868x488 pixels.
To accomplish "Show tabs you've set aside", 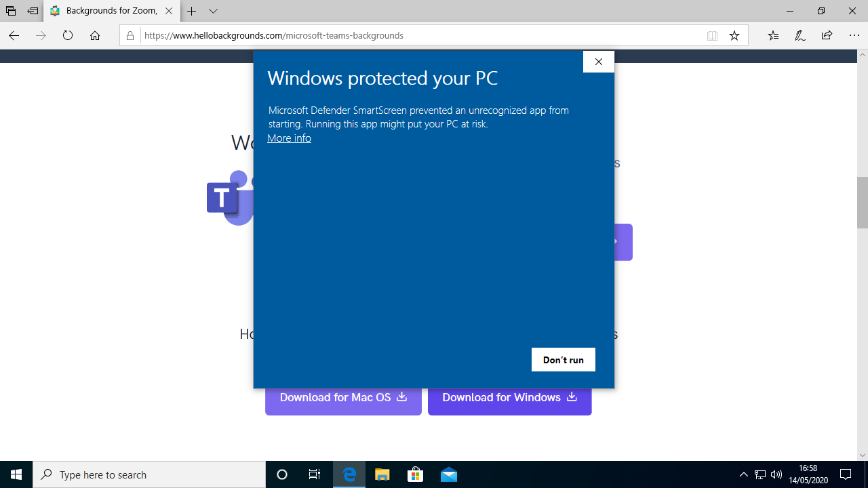I will pyautogui.click(x=11, y=11).
